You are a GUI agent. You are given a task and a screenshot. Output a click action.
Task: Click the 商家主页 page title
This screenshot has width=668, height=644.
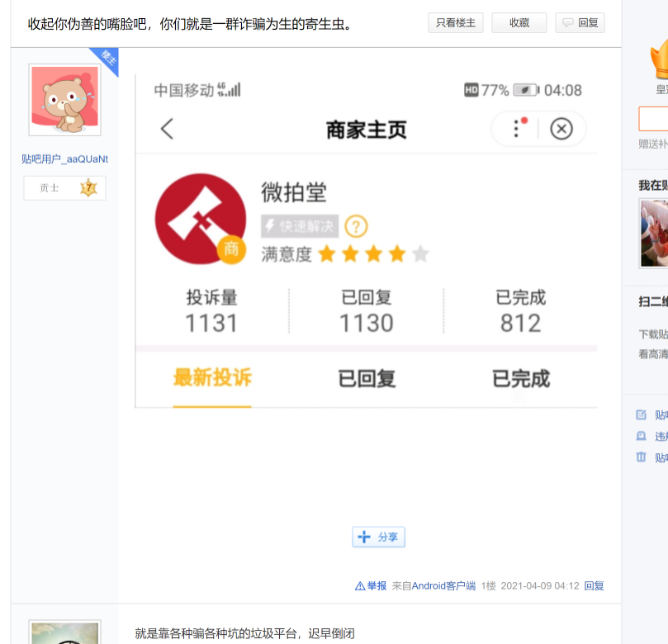tap(367, 130)
